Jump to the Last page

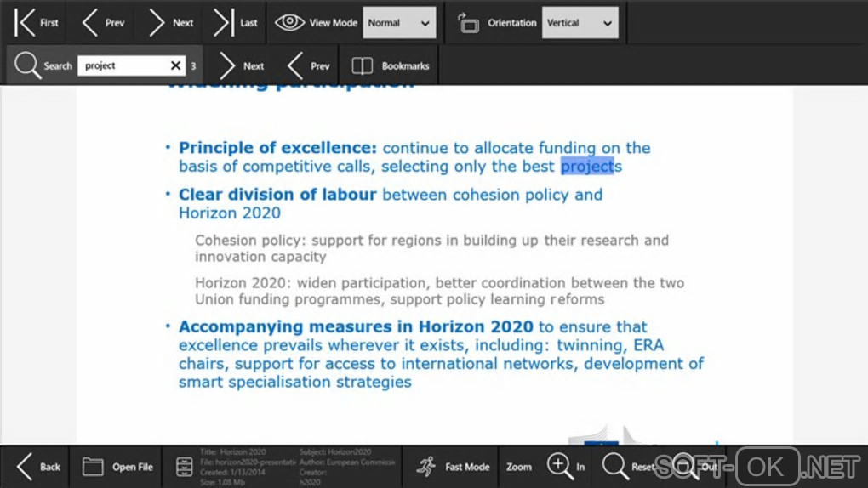236,23
